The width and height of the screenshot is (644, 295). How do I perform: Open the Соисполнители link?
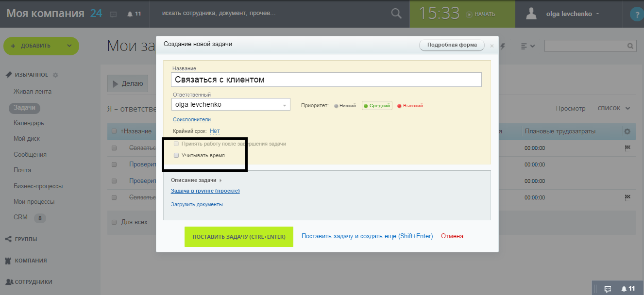[192, 119]
